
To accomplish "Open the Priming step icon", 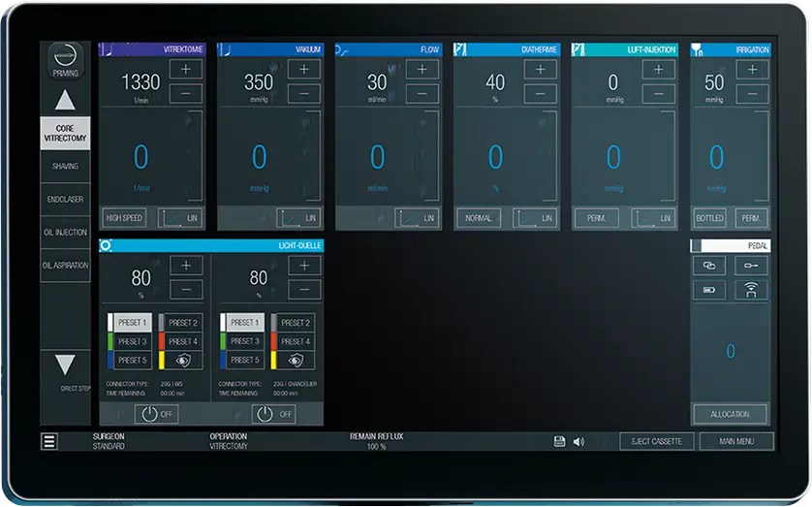I will click(65, 61).
